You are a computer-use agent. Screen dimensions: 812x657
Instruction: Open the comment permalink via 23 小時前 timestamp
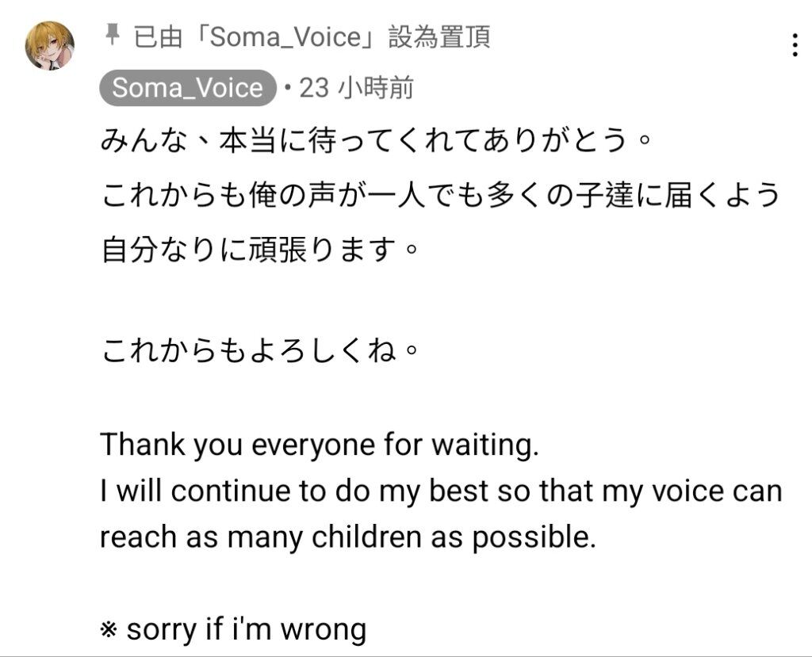[356, 87]
